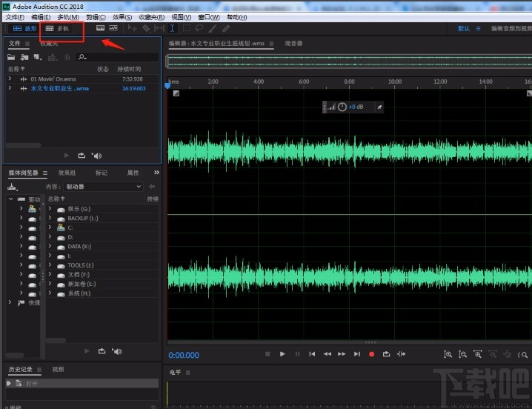Toggle auto-play speaker in Files panel
The width and height of the screenshot is (532, 409).
pos(96,156)
